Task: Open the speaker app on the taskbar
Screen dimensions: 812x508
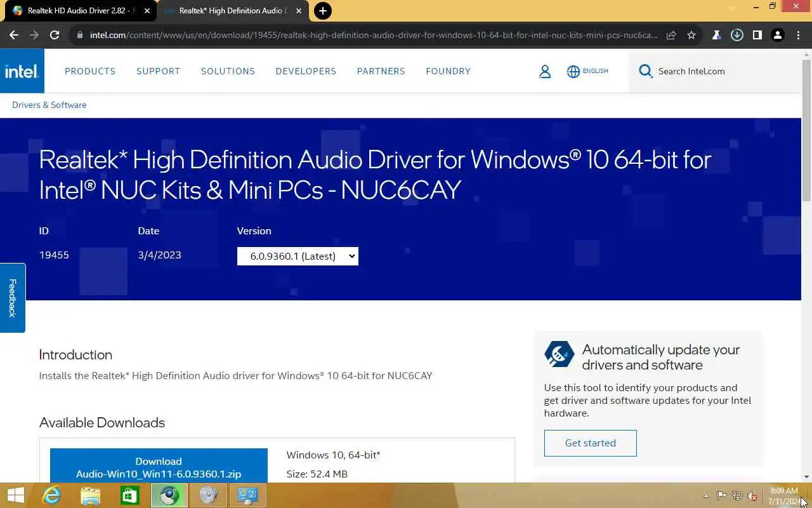Action: coord(209,495)
